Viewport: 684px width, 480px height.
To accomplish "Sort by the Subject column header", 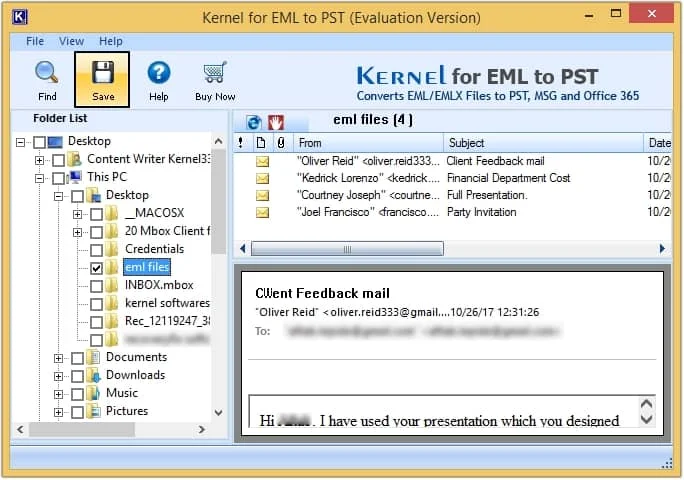I will coord(544,143).
